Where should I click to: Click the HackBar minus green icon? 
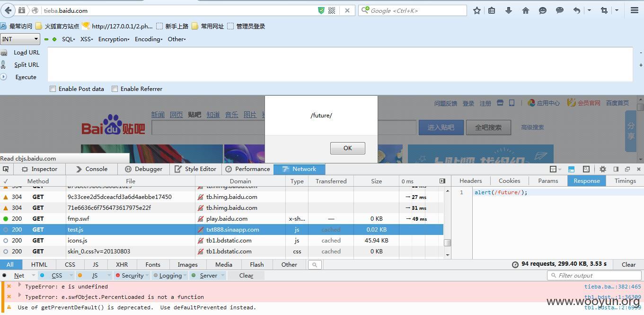(46, 39)
